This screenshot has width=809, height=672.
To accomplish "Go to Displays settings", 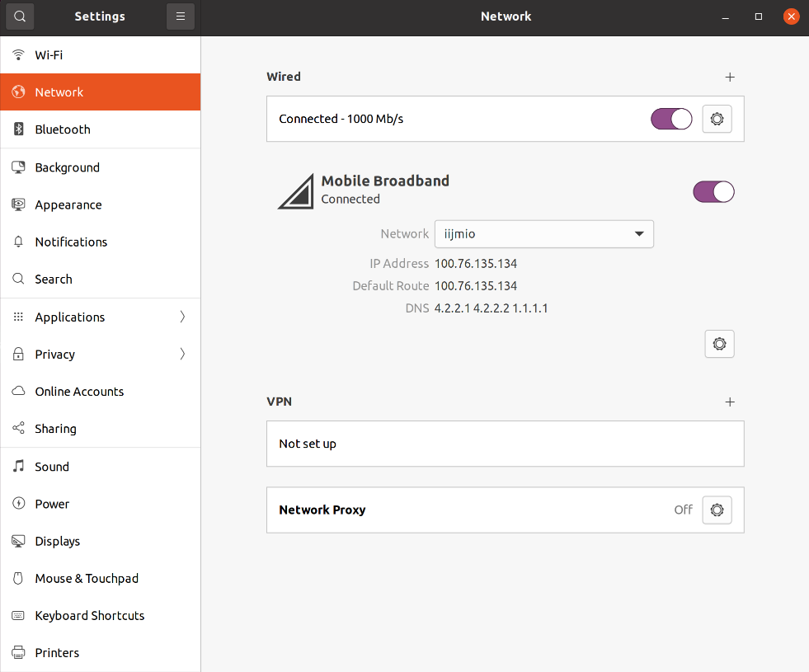I will tap(57, 541).
